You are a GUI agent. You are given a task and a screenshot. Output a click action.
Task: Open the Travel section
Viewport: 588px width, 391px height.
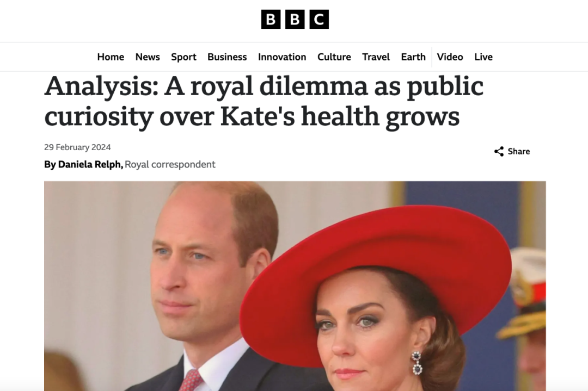click(x=376, y=57)
